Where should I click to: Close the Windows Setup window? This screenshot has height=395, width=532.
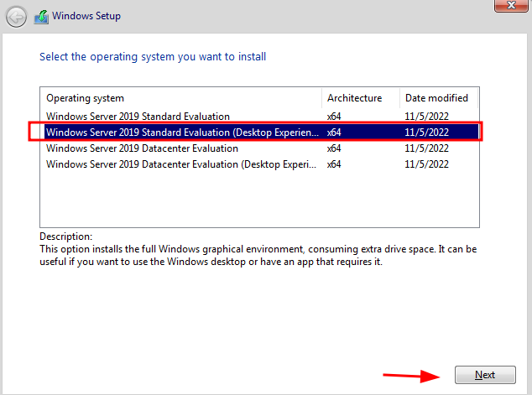tap(511, 5)
